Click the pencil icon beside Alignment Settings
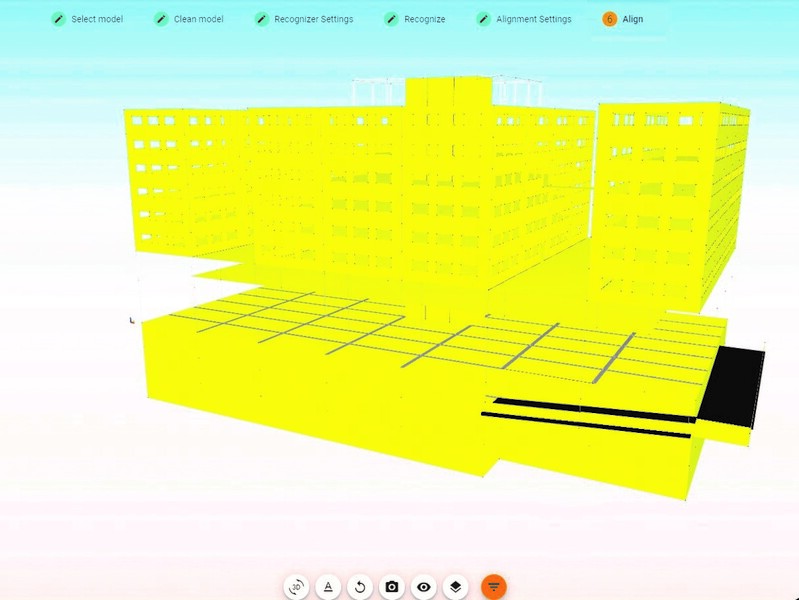Viewport: 799px width, 600px height. coord(484,19)
